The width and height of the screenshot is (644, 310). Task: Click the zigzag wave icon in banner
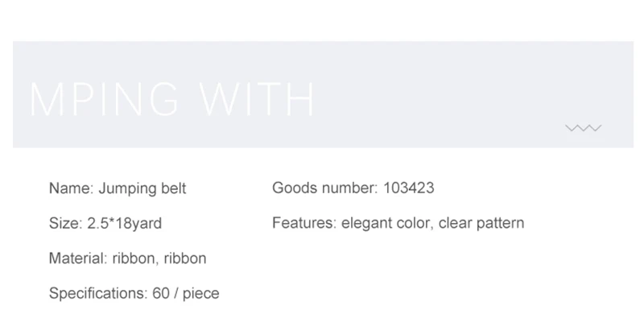click(583, 128)
